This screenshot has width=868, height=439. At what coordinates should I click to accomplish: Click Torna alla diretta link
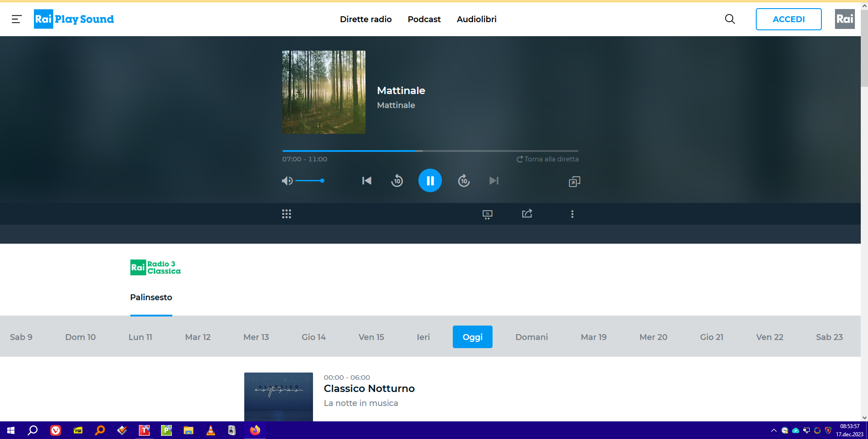click(x=547, y=159)
